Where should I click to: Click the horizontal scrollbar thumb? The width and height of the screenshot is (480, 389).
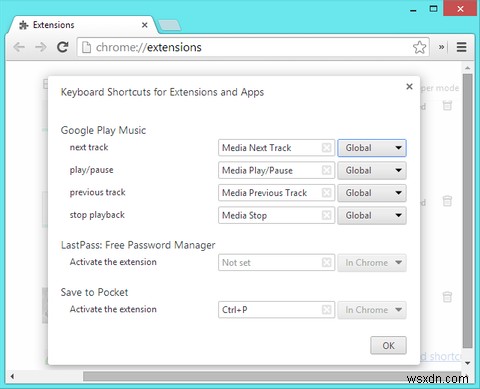[272, 377]
